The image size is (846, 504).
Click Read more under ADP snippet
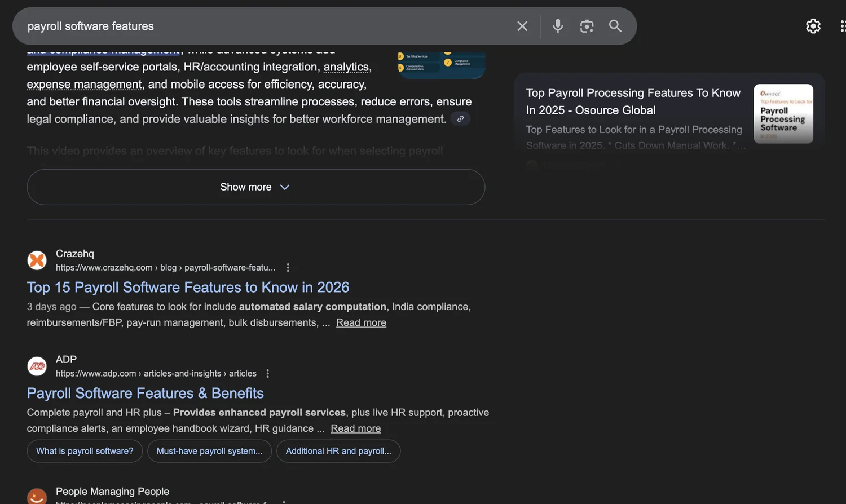tap(355, 428)
